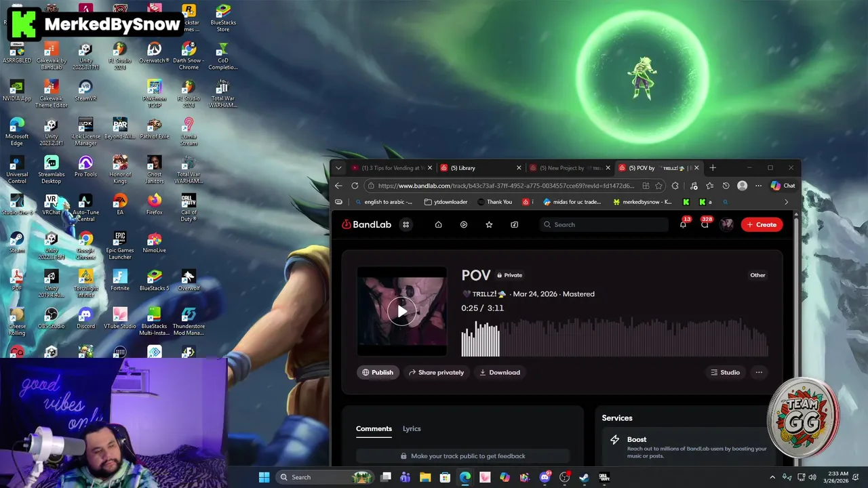Open the BandLab explore play-circle icon
868x488 pixels.
pos(464,224)
